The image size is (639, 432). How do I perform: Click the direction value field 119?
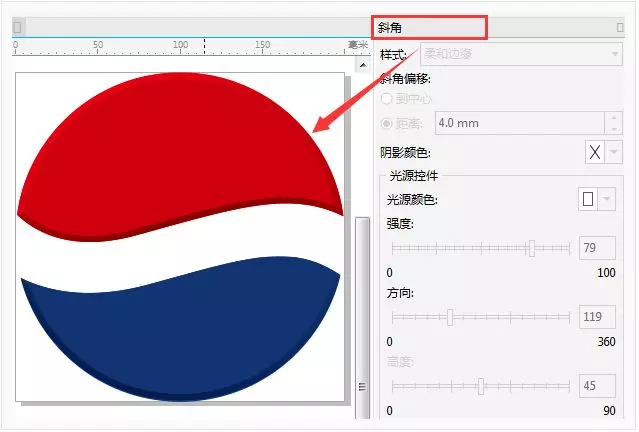pos(597,317)
